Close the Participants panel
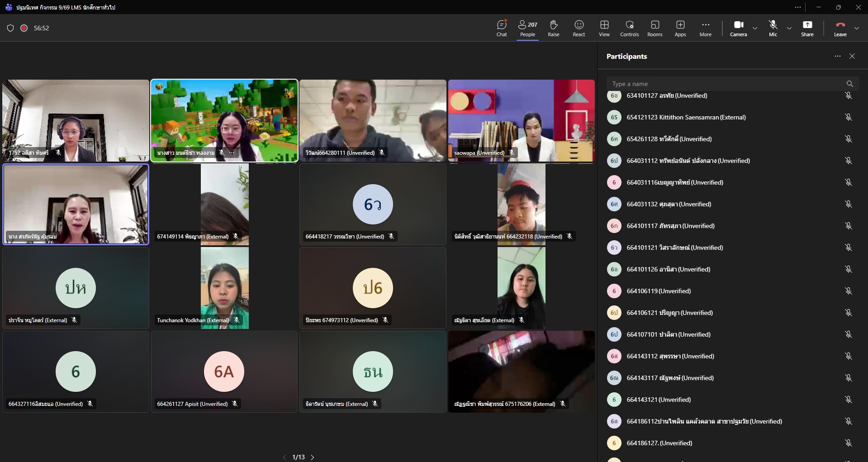Viewport: 868px width, 462px height. pos(852,56)
